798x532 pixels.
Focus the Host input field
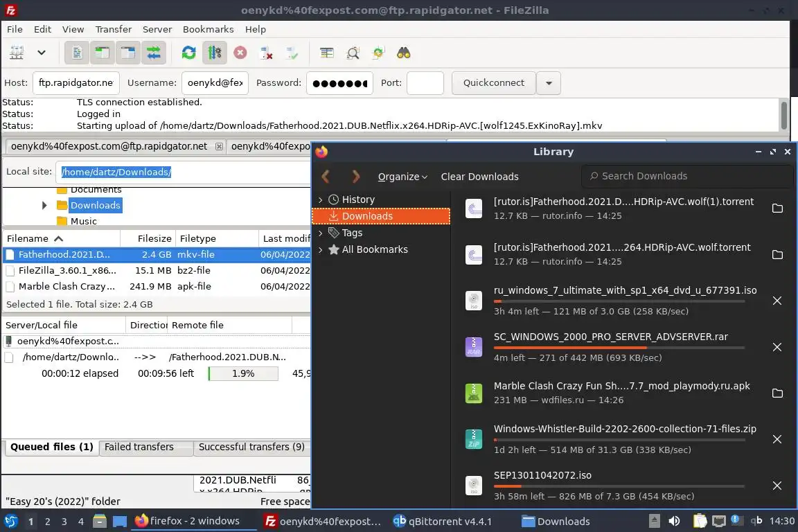pyautogui.click(x=76, y=83)
